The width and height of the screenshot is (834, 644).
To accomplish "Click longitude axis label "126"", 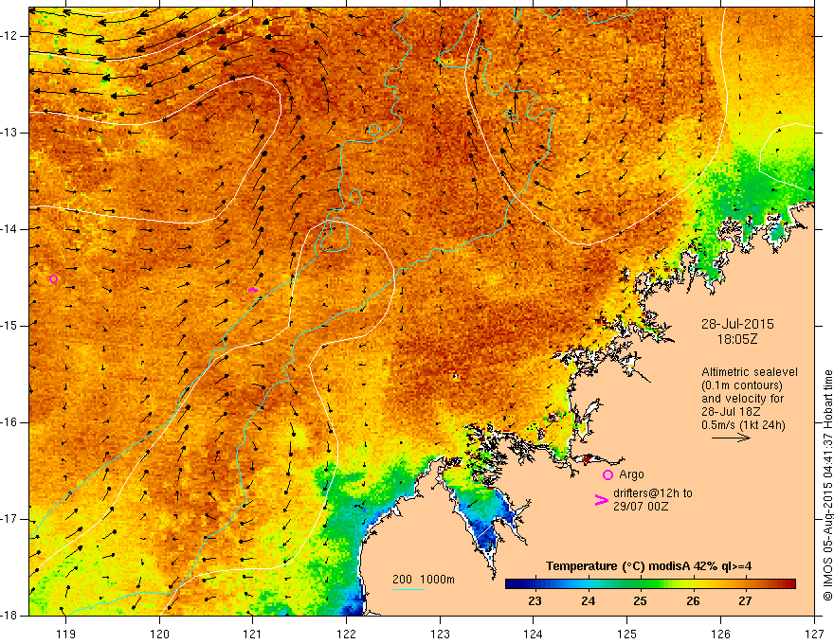I will (720, 634).
